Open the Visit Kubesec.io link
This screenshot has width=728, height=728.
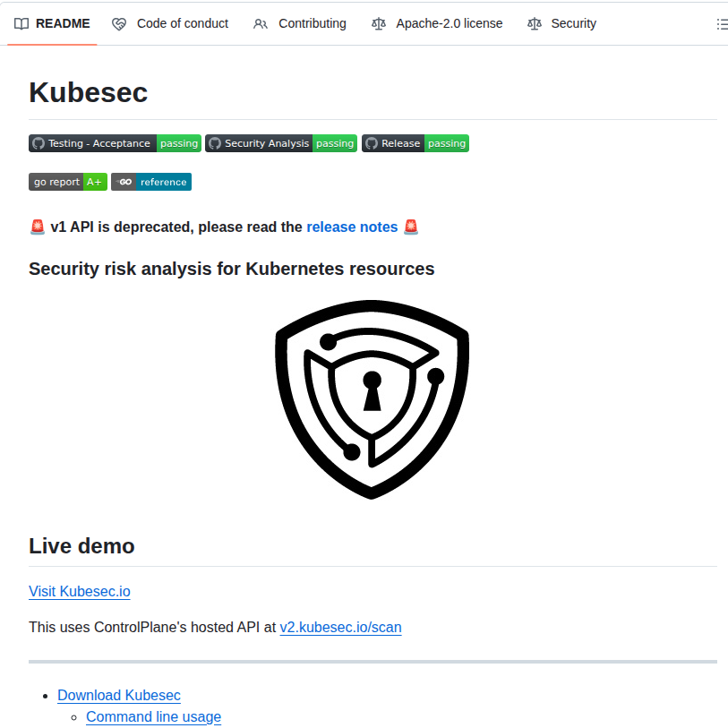[79, 591]
